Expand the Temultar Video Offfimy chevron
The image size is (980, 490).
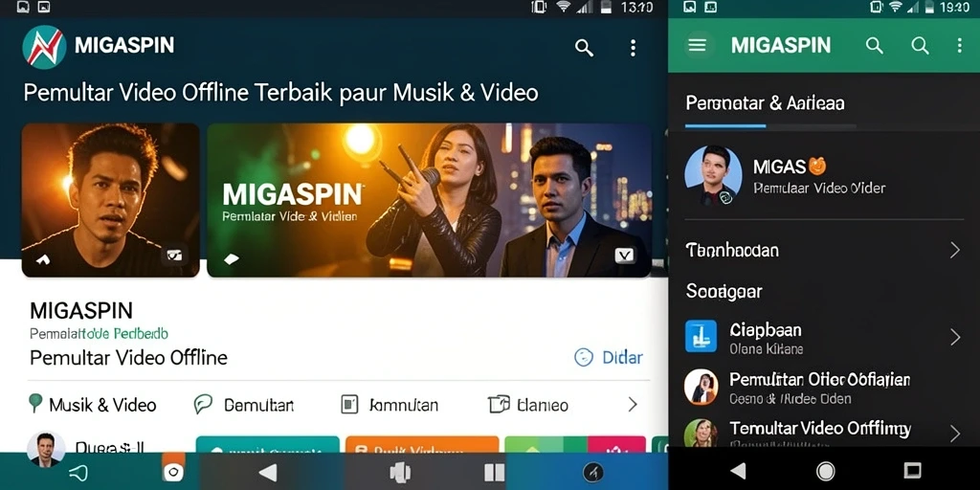[x=954, y=434]
